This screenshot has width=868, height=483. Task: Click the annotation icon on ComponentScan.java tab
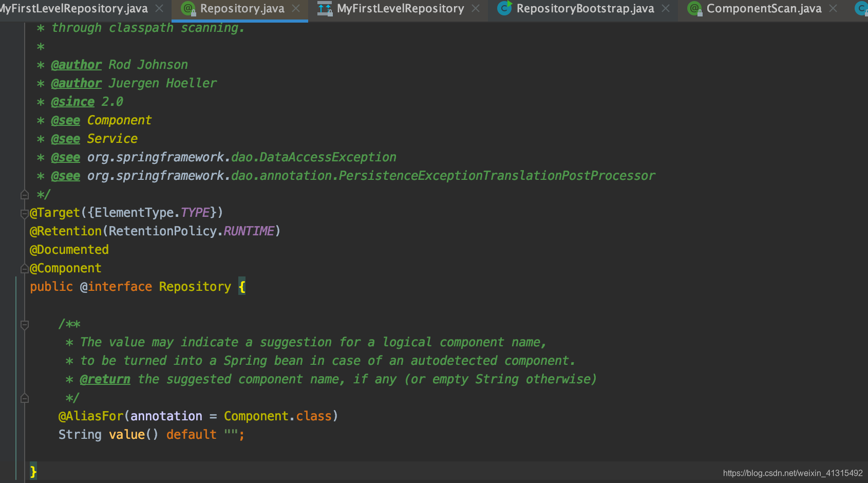[695, 9]
